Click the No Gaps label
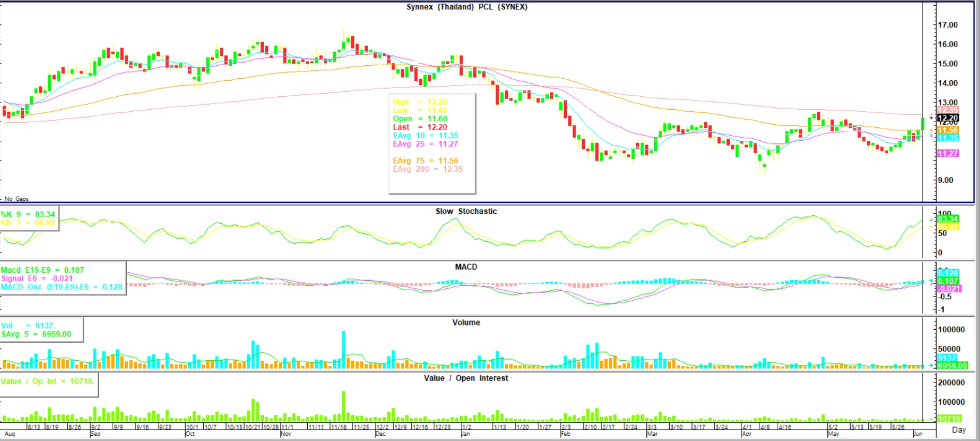This screenshot has width=980, height=441. tap(17, 199)
